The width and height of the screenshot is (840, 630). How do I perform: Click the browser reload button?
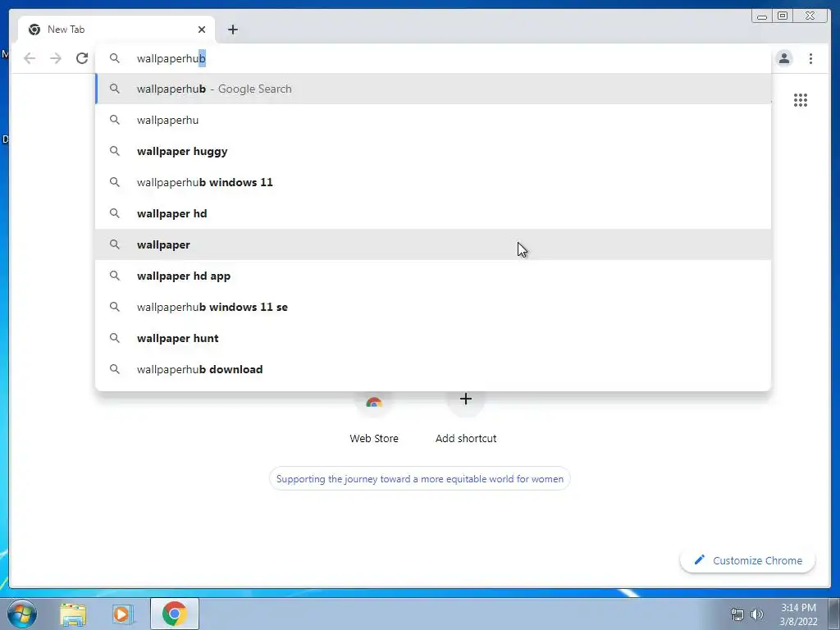click(x=82, y=58)
